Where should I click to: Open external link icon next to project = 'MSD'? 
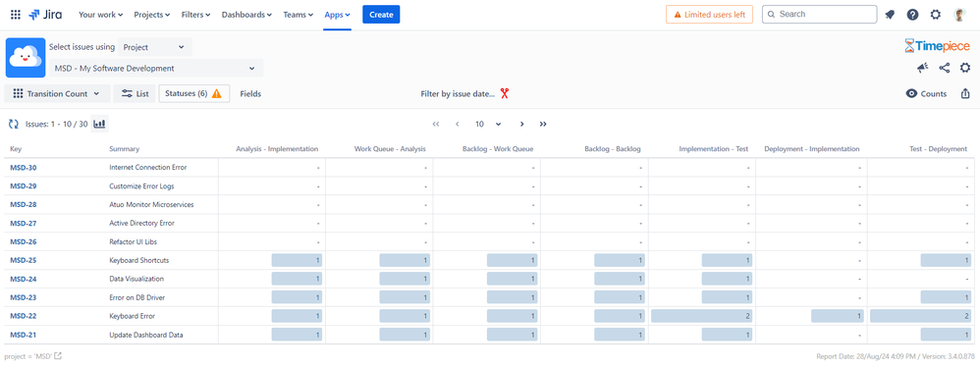coord(58,356)
